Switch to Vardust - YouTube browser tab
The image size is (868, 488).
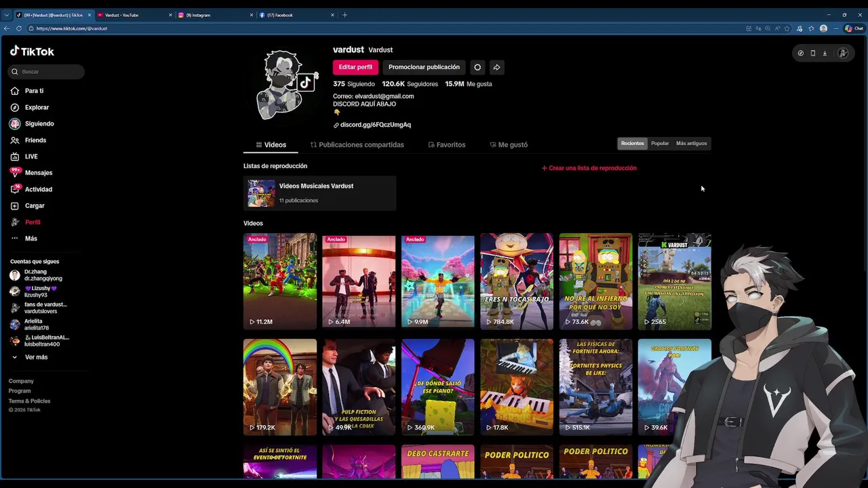[x=134, y=15]
